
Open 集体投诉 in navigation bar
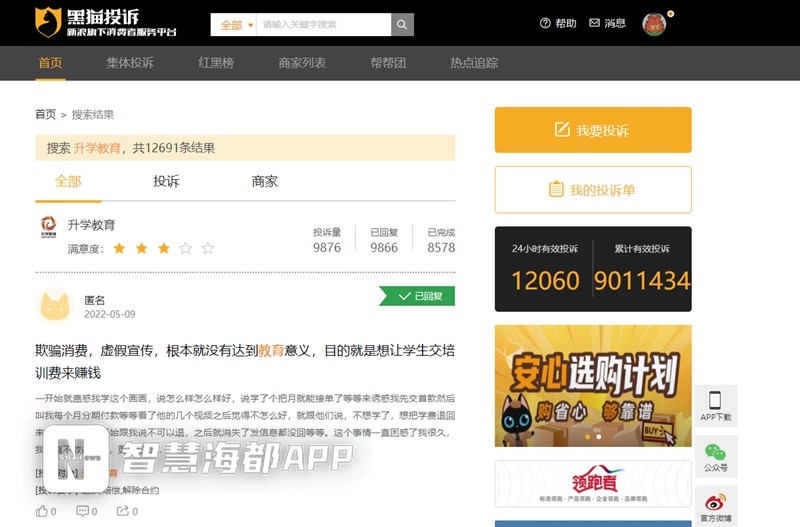(x=130, y=63)
